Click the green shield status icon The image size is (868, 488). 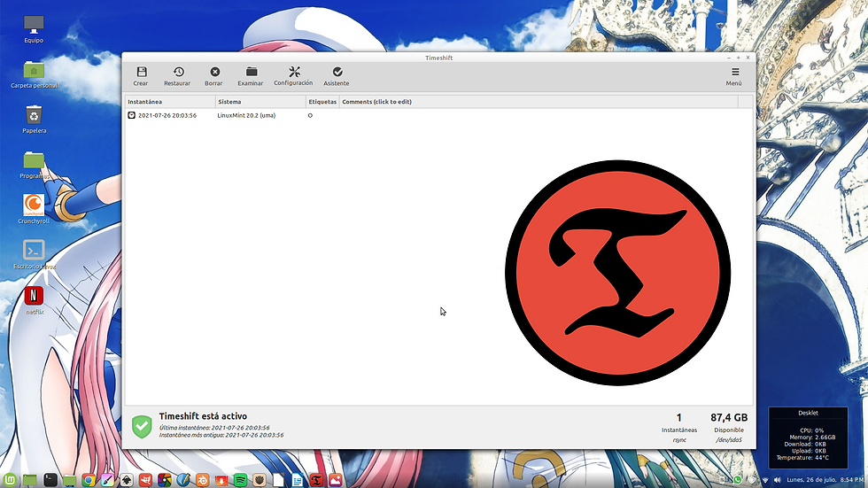pyautogui.click(x=143, y=427)
